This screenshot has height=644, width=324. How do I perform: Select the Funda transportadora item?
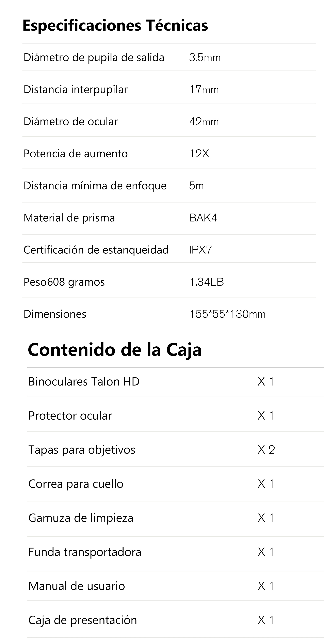85,552
